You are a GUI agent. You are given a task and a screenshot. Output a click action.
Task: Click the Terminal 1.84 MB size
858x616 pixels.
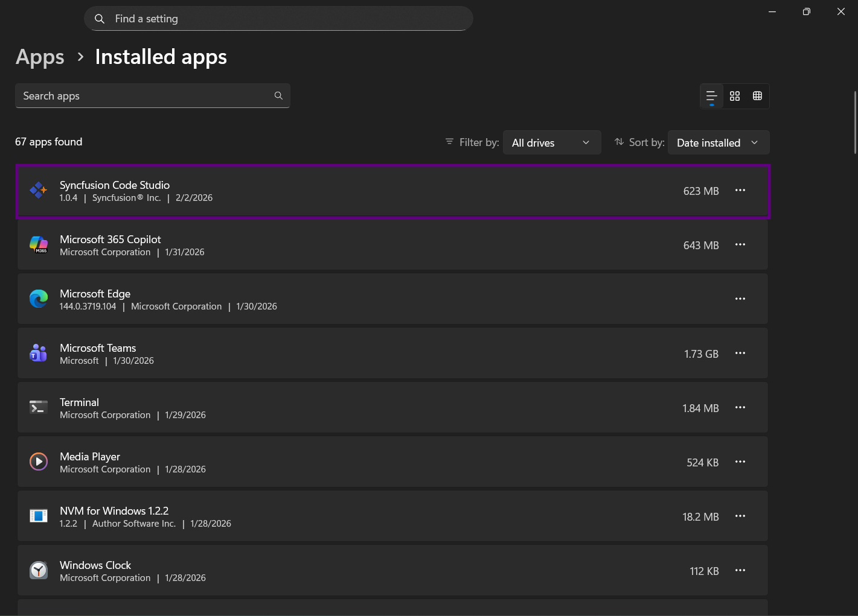(700, 408)
